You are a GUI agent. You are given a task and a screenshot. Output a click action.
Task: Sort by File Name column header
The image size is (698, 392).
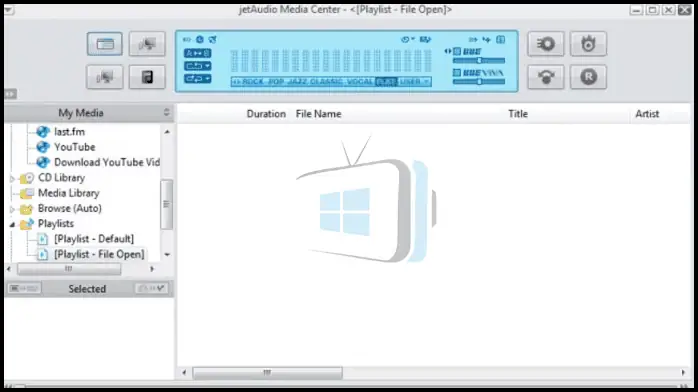point(318,114)
